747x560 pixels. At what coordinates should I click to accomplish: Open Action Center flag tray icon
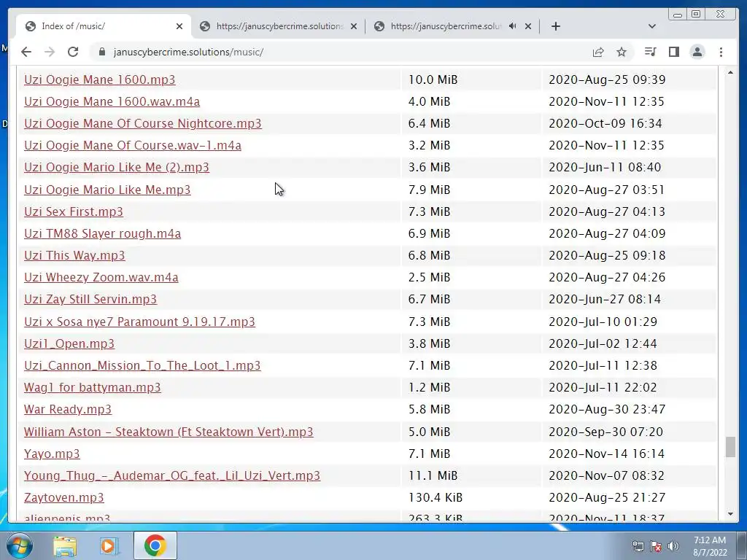pyautogui.click(x=656, y=546)
